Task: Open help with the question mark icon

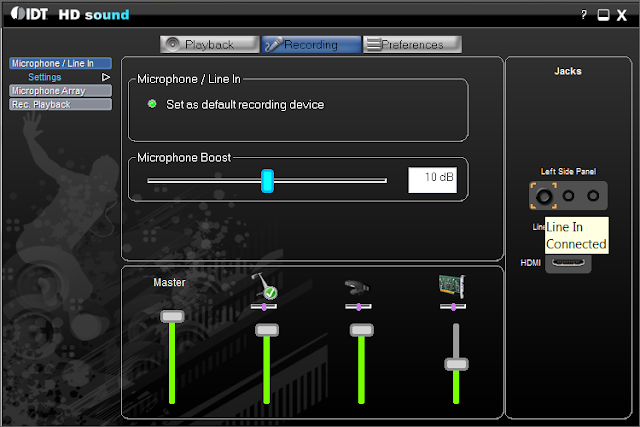Action: click(x=584, y=15)
